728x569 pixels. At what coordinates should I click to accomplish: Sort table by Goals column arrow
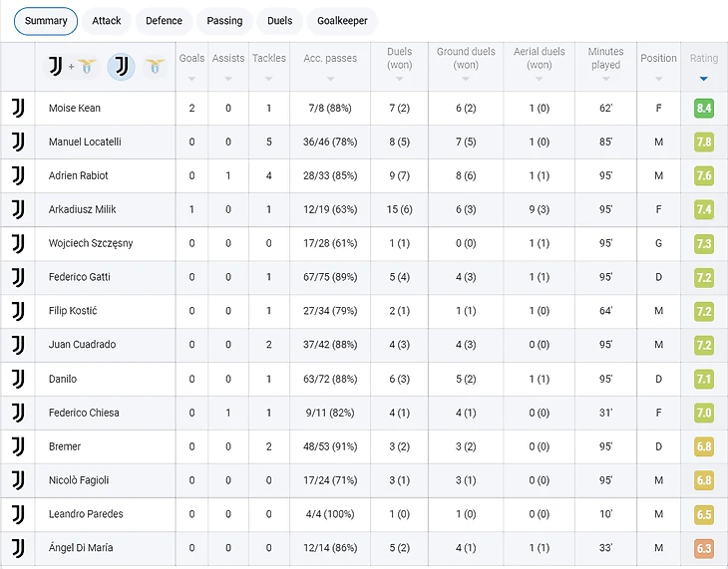191,79
